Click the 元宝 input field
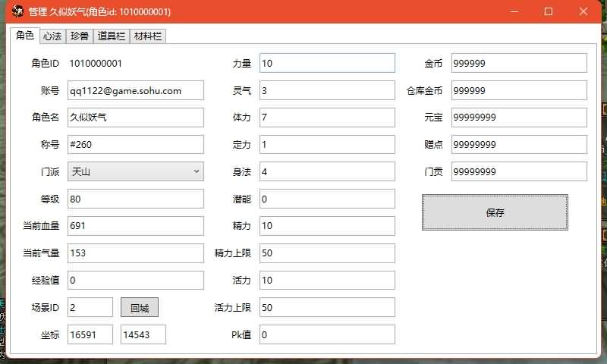The width and height of the screenshot is (607, 364). (519, 118)
